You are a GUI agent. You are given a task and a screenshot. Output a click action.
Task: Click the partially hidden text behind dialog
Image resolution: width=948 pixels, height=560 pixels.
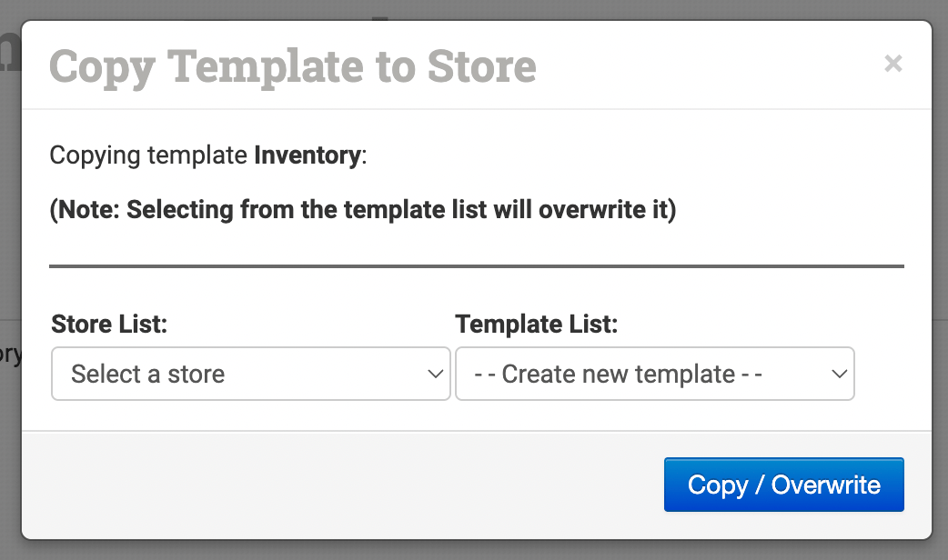click(x=10, y=355)
